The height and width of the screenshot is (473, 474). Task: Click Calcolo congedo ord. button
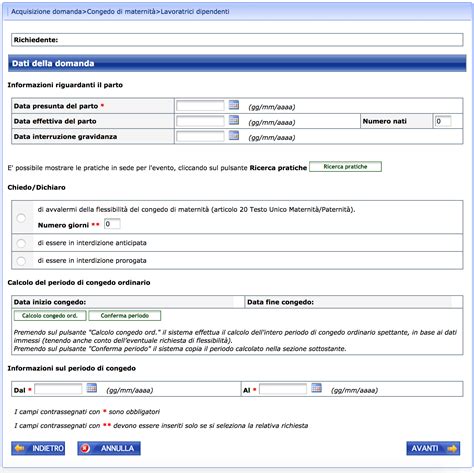click(x=50, y=316)
